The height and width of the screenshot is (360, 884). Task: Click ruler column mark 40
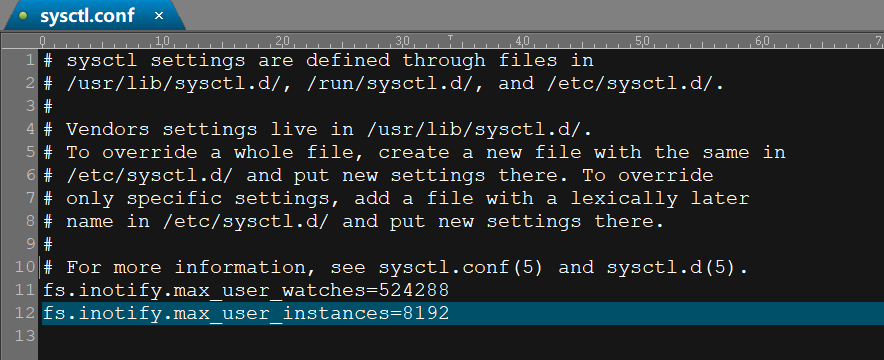(x=522, y=41)
